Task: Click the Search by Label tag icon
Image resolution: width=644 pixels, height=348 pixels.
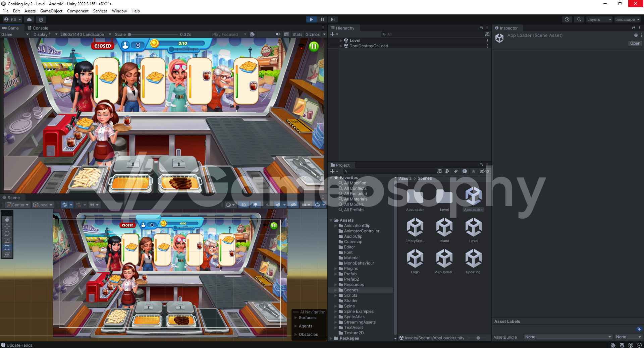Action: pyautogui.click(x=456, y=171)
